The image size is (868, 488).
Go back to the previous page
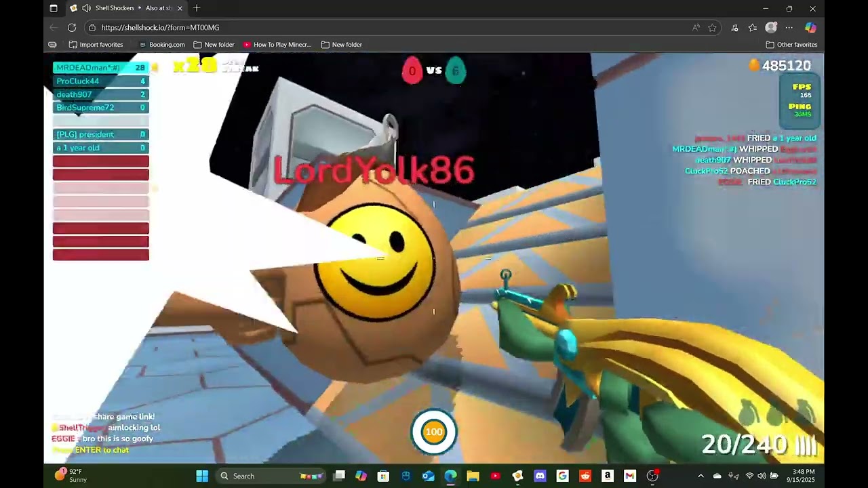point(54,28)
